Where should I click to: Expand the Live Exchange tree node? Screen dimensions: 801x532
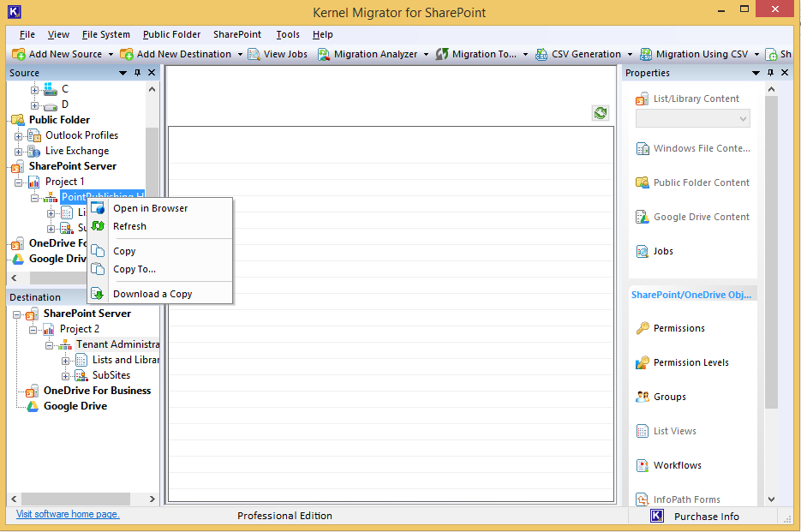tap(18, 152)
